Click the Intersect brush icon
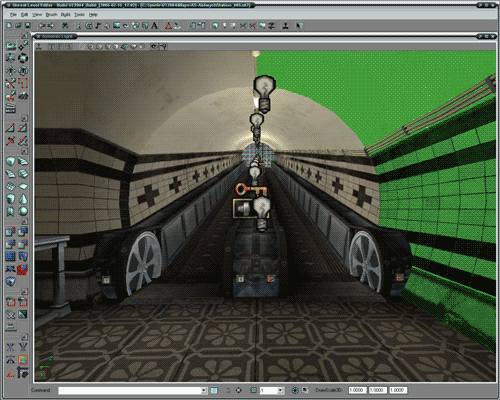500x400 pixels. (11, 244)
